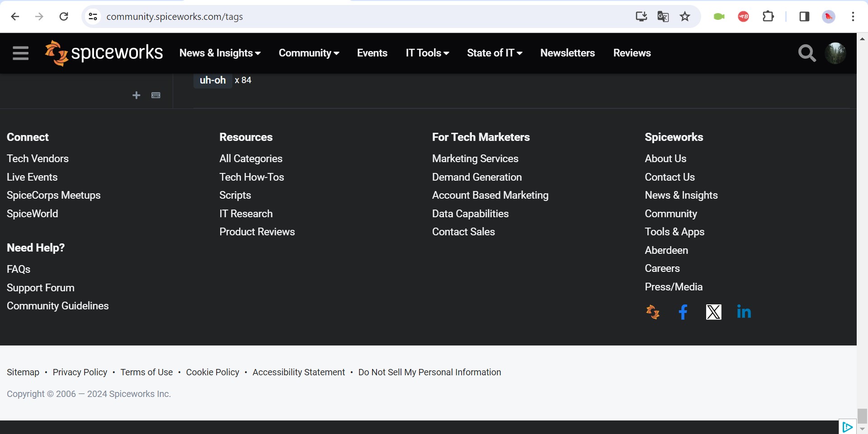
Task: Expand the State of IT dropdown
Action: (495, 53)
